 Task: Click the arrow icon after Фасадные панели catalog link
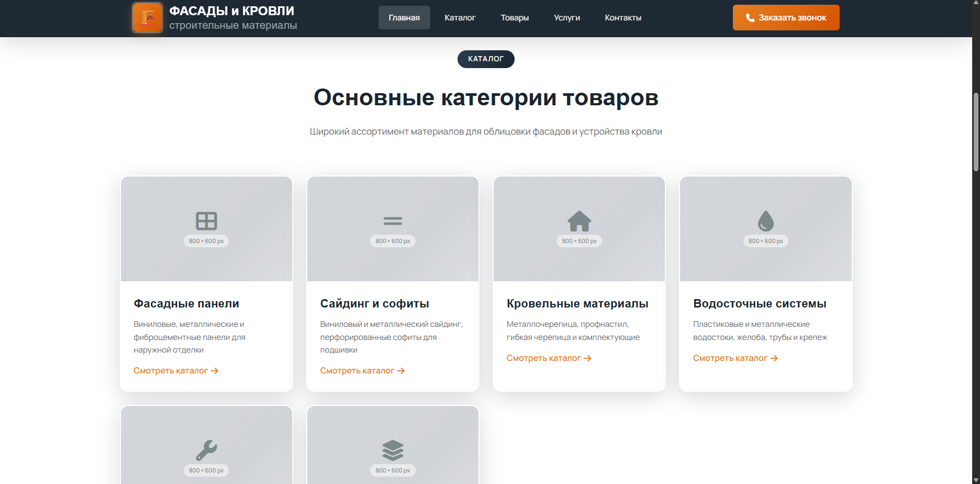pos(215,371)
